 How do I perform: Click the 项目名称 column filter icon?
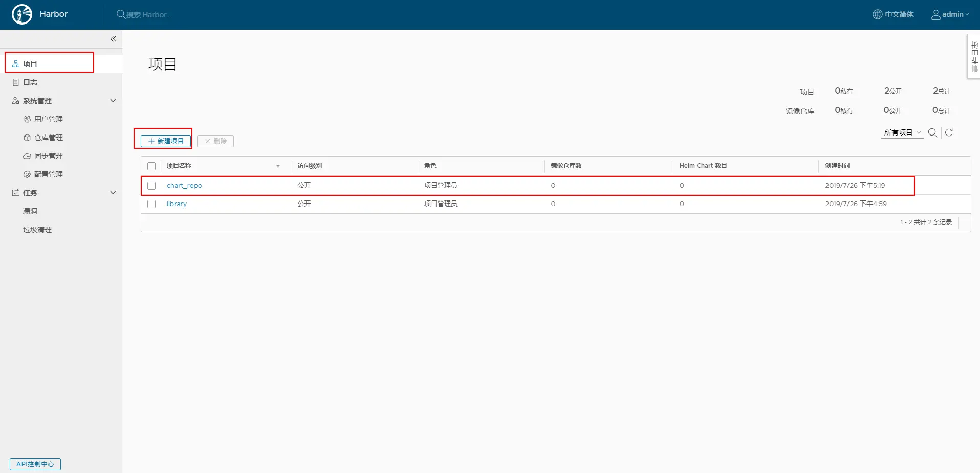tap(278, 166)
